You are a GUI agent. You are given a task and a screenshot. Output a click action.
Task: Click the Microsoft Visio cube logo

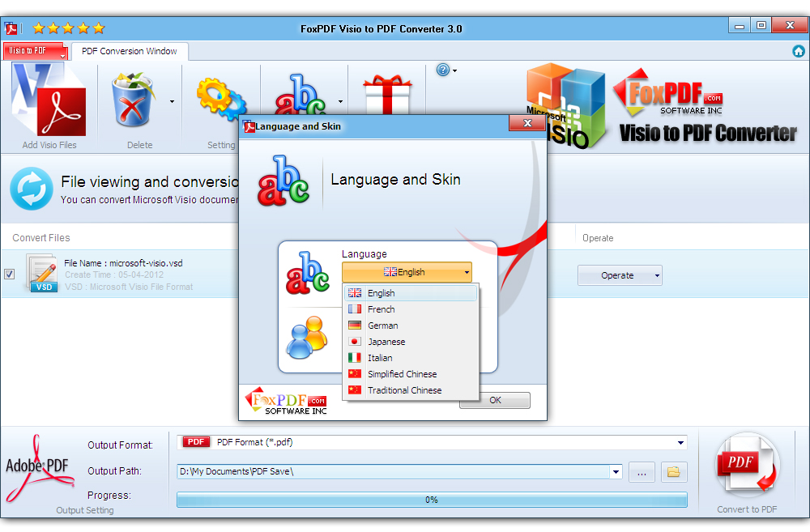click(x=565, y=106)
